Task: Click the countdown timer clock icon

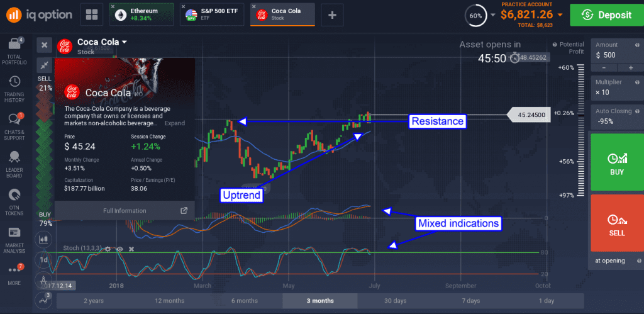Action: (514, 58)
